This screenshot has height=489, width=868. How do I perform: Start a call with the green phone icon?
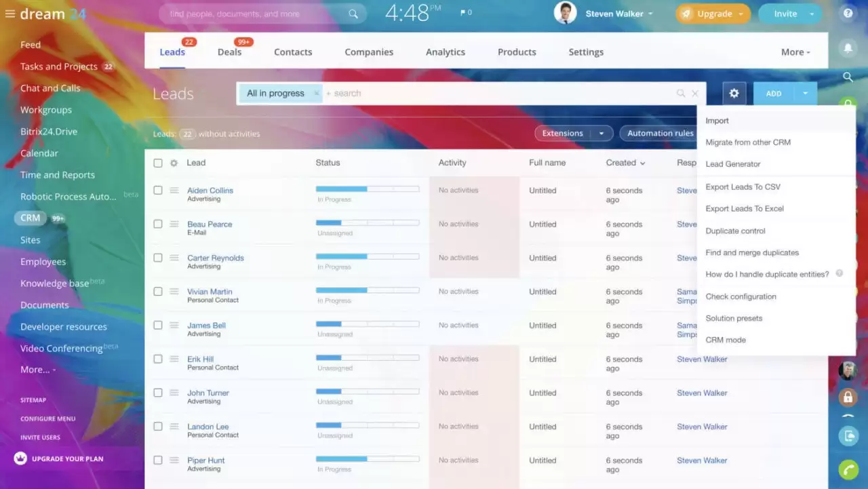pos(848,469)
